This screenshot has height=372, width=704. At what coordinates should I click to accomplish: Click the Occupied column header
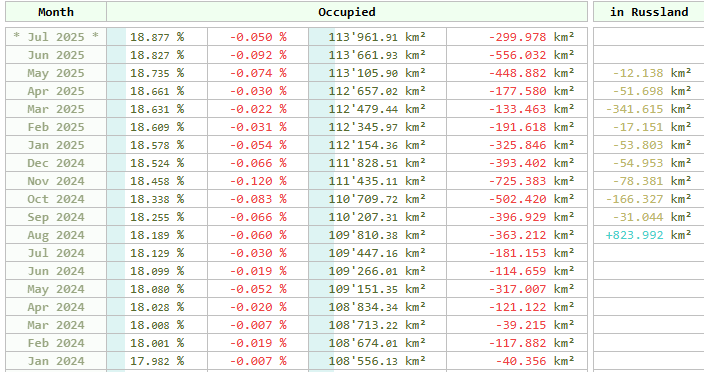click(x=347, y=12)
